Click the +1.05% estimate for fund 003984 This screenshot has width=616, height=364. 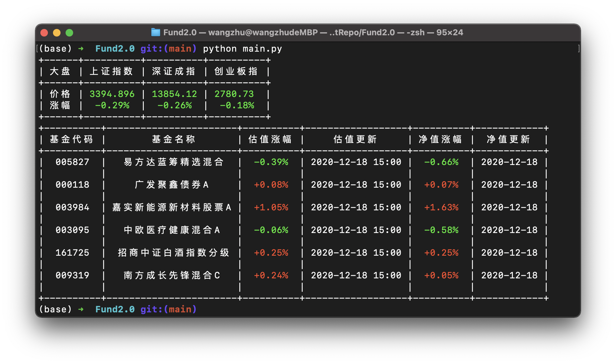[271, 208]
